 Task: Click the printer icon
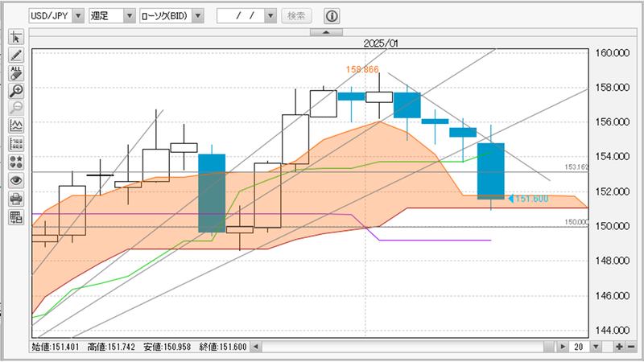16,199
